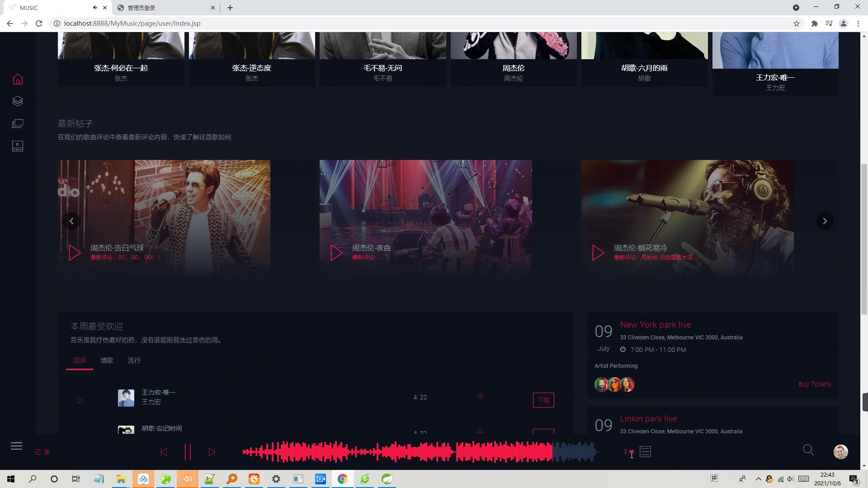Open the play queue list icon
Image resolution: width=868 pixels, height=488 pixels.
pyautogui.click(x=645, y=452)
